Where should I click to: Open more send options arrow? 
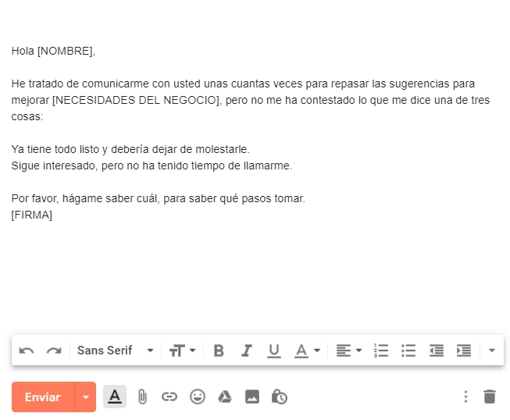86,397
